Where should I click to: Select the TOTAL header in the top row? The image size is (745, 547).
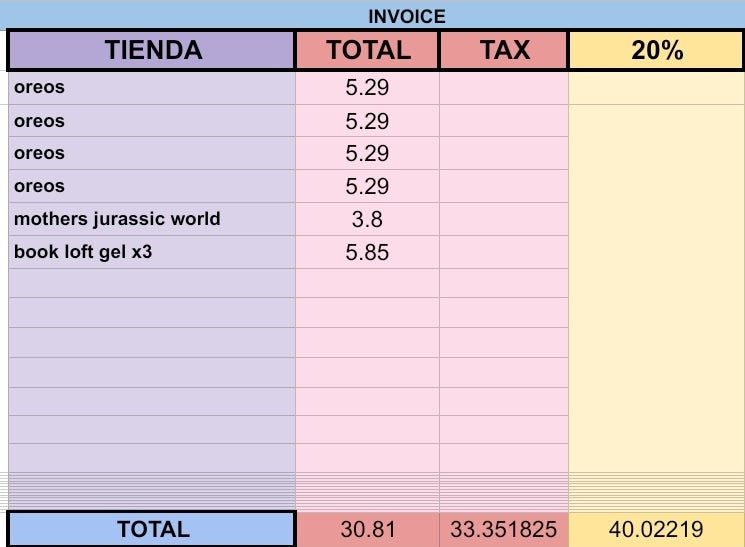(367, 50)
